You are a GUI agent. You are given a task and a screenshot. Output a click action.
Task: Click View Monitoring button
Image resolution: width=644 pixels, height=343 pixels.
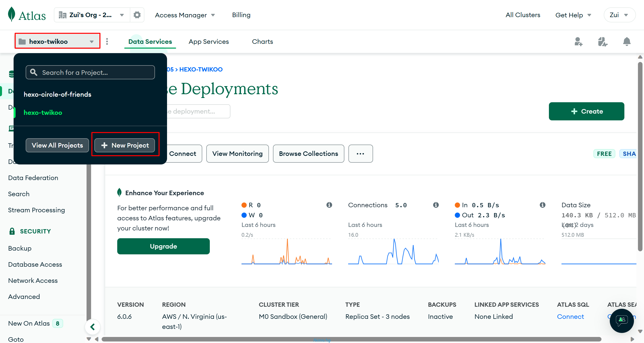pos(237,154)
